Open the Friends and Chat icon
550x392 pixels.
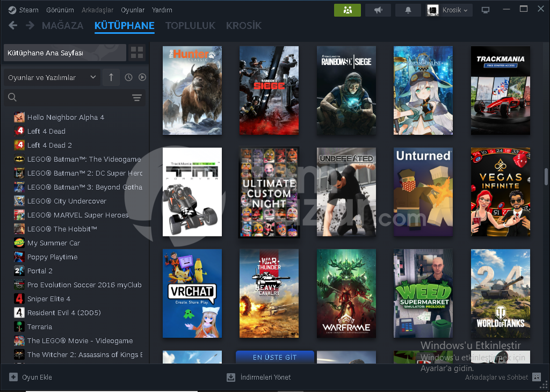pos(537,377)
